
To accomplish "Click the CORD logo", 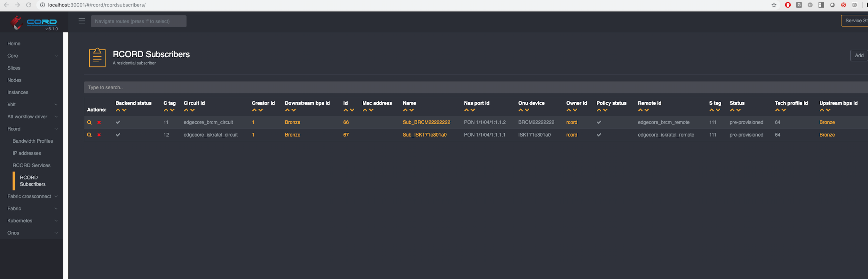I will [x=33, y=23].
